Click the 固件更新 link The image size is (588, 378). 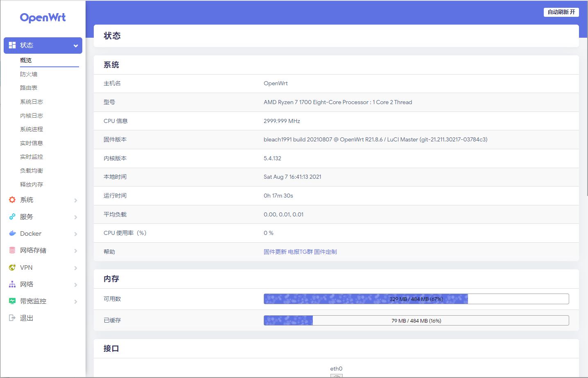[275, 252]
